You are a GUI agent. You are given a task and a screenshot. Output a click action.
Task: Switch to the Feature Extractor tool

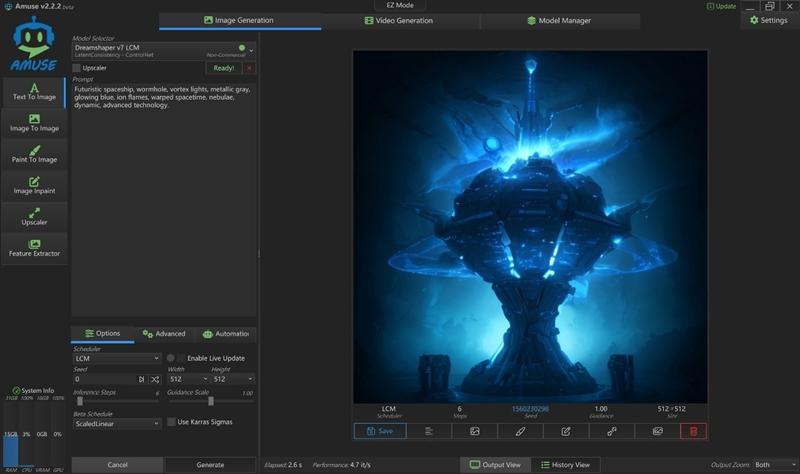(34, 248)
